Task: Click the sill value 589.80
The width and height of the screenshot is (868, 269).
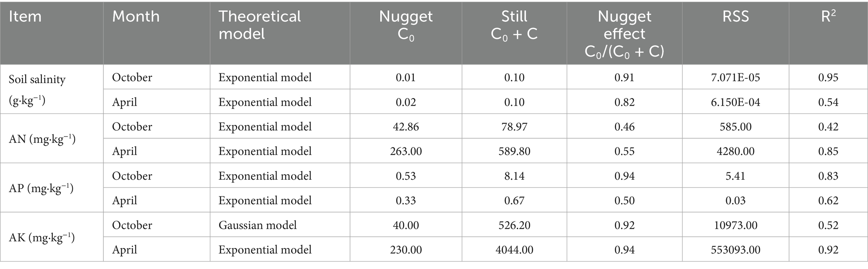Action: click(x=514, y=151)
